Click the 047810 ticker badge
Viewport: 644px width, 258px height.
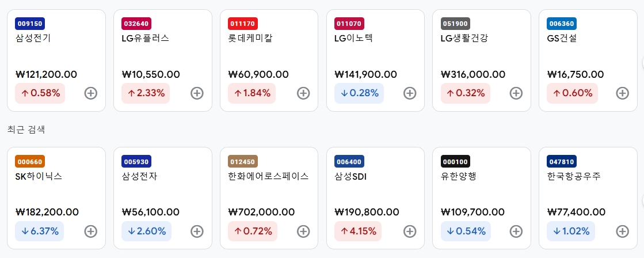[562, 162]
